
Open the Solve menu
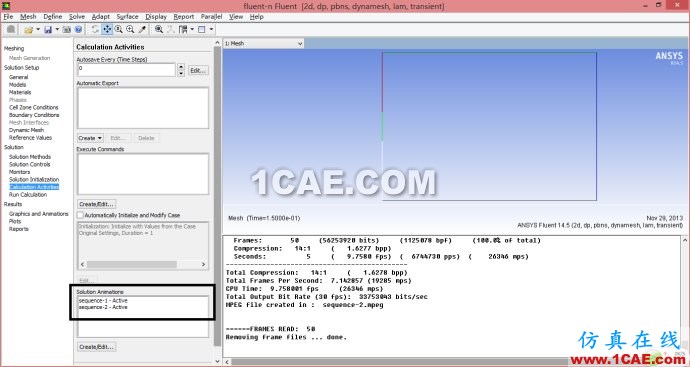tap(77, 17)
